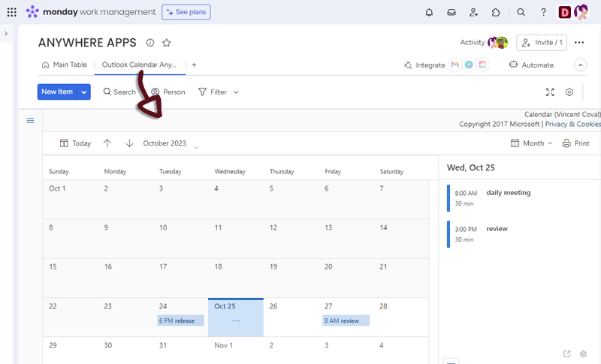
Task: Open the notifications bell icon
Action: [429, 12]
